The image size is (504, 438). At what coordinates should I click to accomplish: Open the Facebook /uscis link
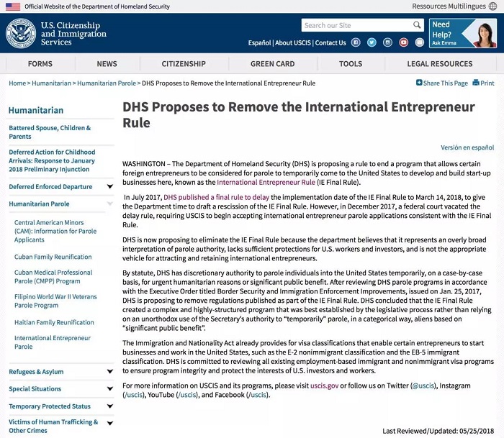258,395
